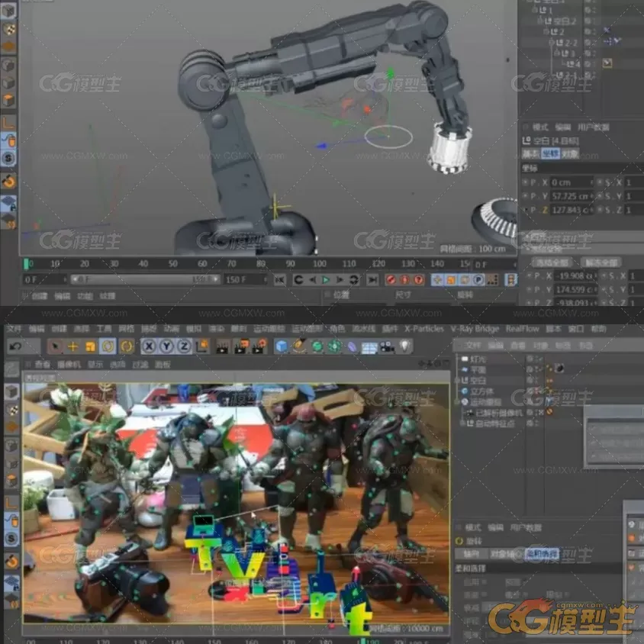Select the 对象 tab in upper attributes
Image resolution: width=644 pixels, height=644 pixels.
pos(570,153)
